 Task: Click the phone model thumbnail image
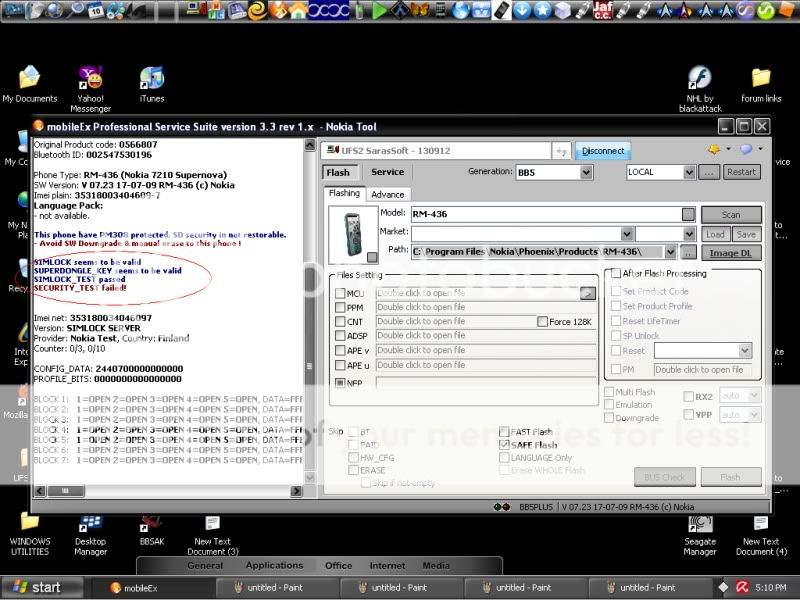coord(354,235)
